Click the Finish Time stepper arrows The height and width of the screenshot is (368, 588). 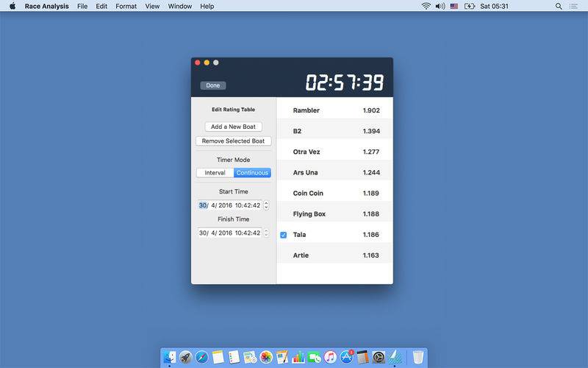[266, 233]
